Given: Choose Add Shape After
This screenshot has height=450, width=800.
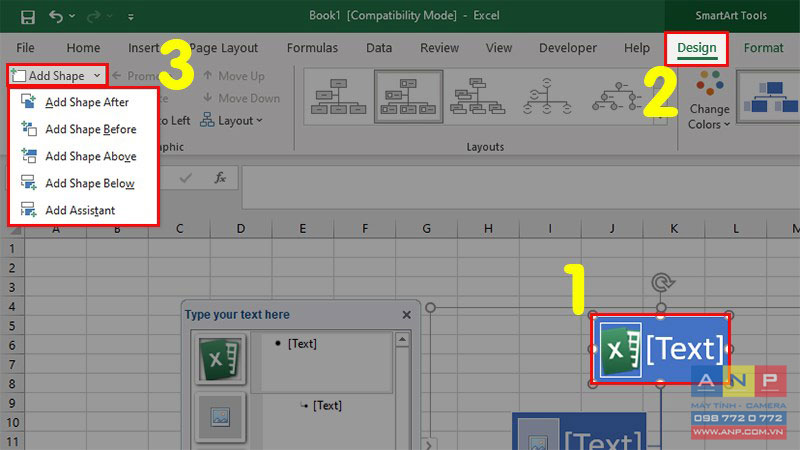Looking at the screenshot, I should [x=84, y=102].
